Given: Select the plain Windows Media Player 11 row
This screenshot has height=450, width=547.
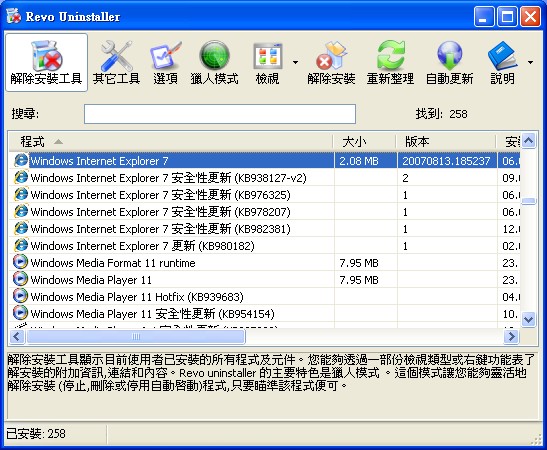Looking at the screenshot, I should pyautogui.click(x=264, y=280).
